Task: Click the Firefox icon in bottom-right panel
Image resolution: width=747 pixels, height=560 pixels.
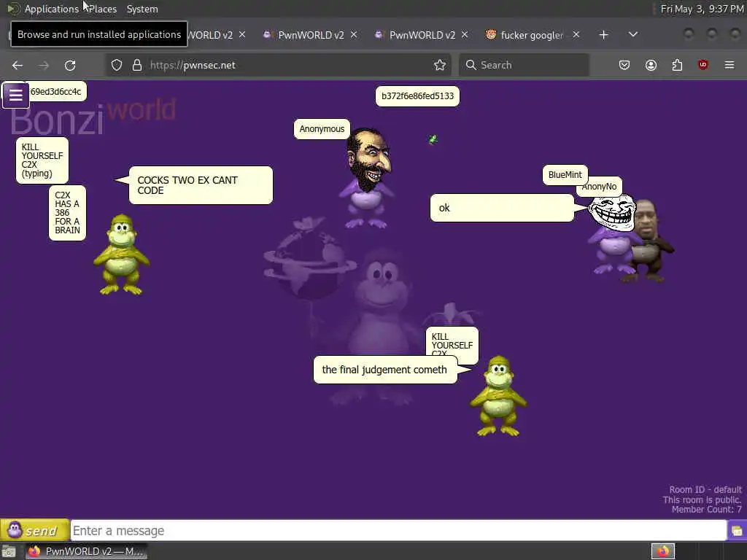Action: pyautogui.click(x=662, y=551)
